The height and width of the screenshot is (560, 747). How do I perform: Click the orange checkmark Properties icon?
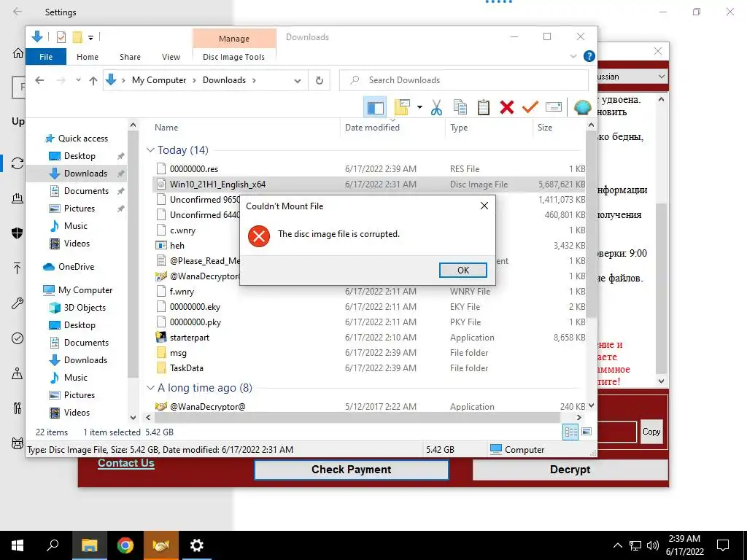(530, 107)
